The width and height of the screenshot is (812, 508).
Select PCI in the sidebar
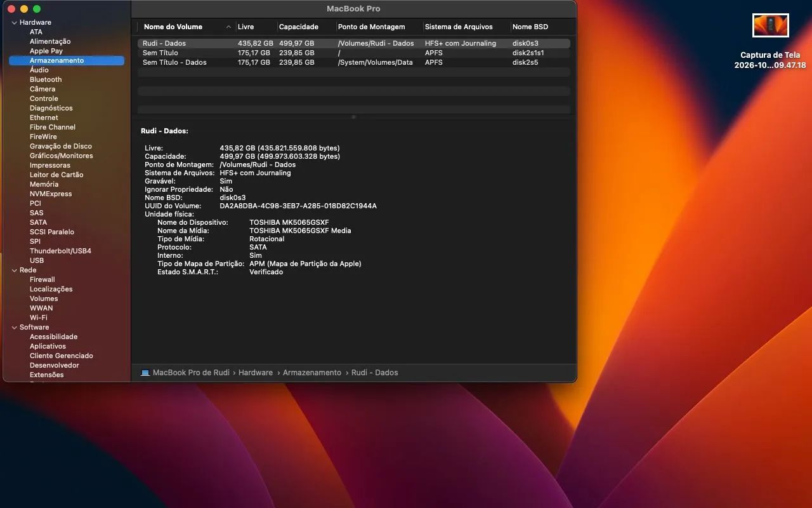(36, 203)
